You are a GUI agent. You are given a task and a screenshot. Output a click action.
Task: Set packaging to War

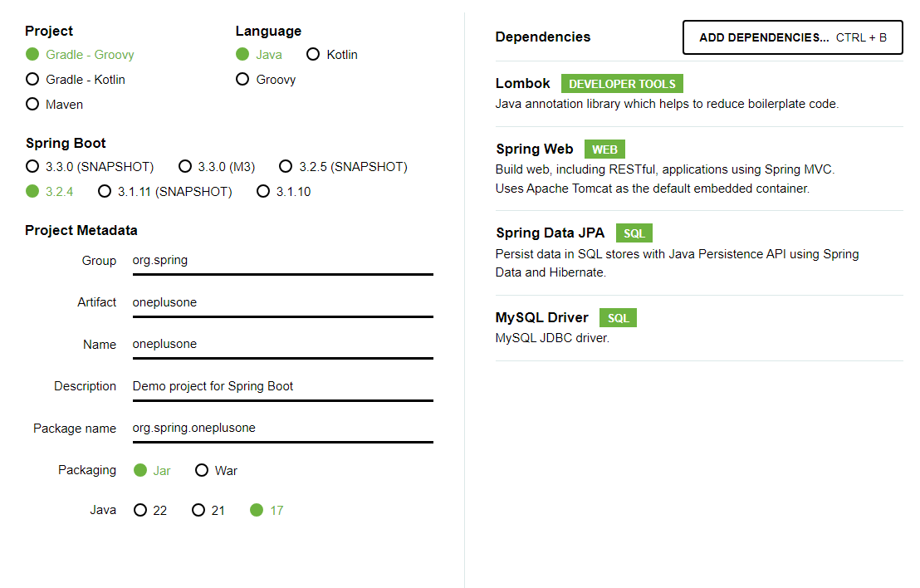coord(217,471)
